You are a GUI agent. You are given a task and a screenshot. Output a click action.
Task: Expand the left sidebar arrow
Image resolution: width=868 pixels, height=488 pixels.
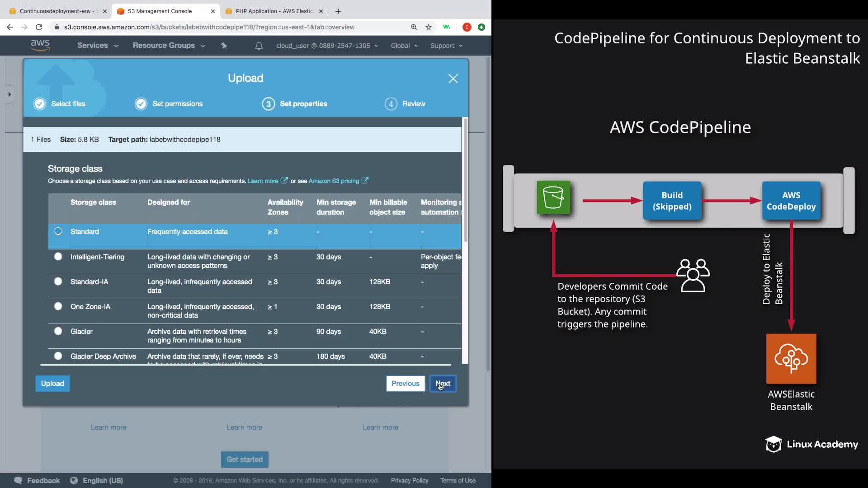[x=9, y=94]
